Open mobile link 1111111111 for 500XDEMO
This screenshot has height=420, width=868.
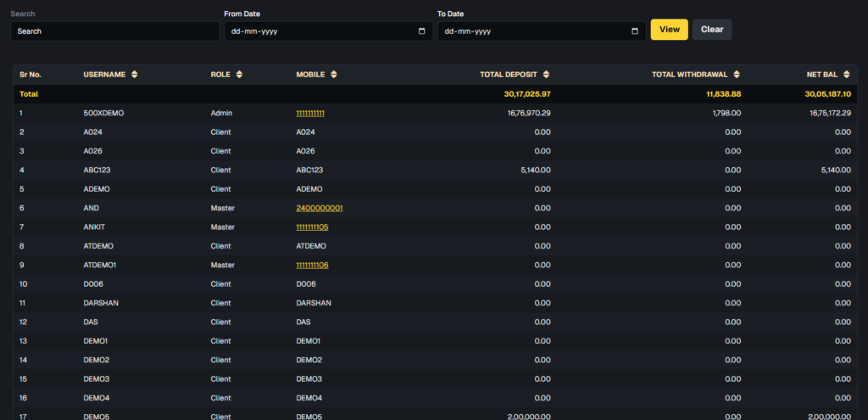310,113
